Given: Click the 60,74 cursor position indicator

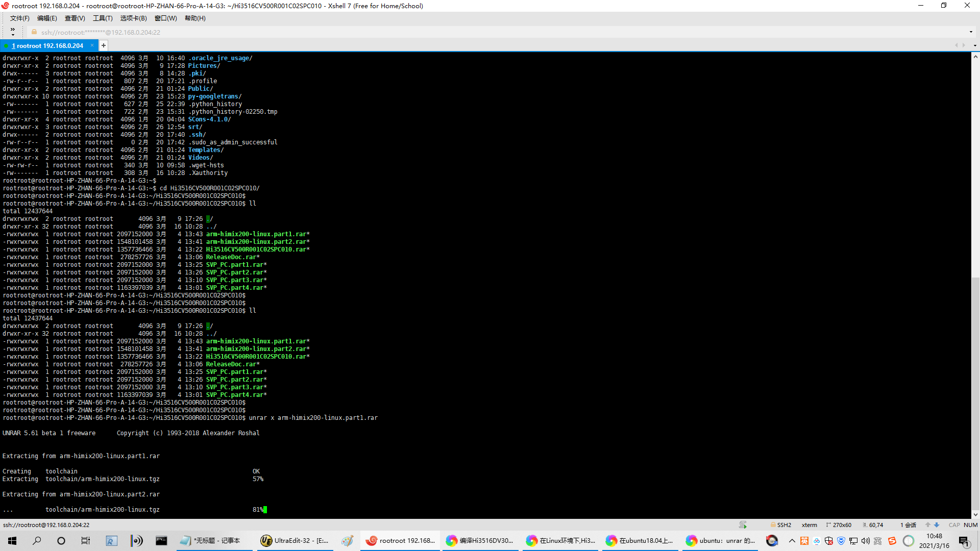Looking at the screenshot, I should pyautogui.click(x=873, y=525).
